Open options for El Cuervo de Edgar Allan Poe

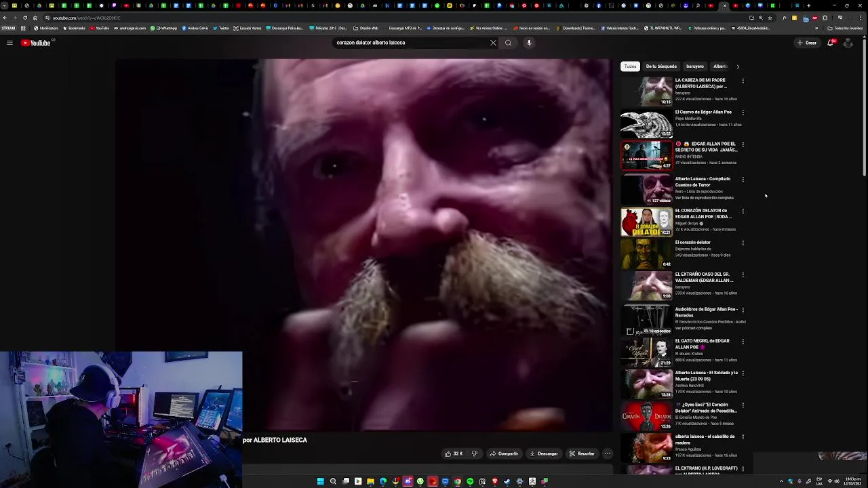coord(743,113)
